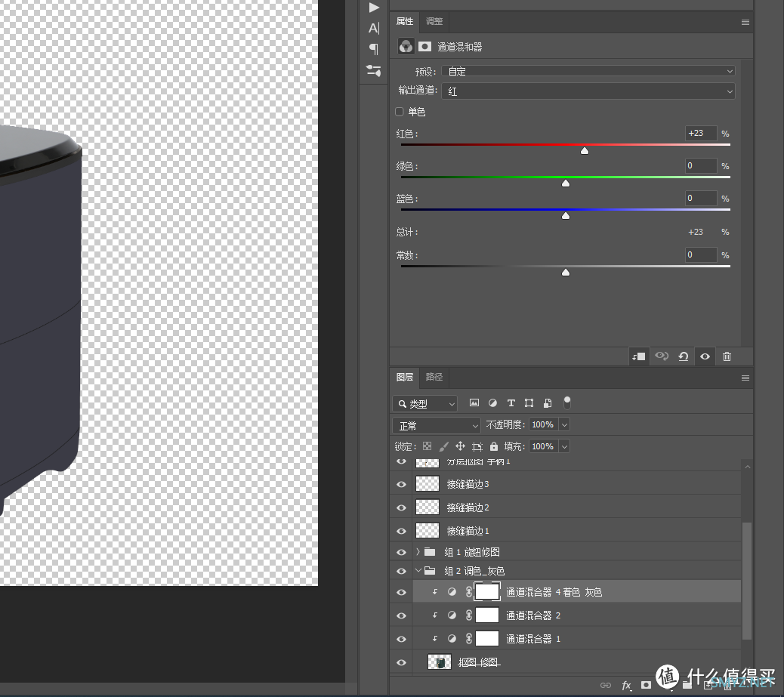Viewport: 784px width, 697px height.
Task: Click the layer mask icon in Properties
Action: [x=425, y=46]
